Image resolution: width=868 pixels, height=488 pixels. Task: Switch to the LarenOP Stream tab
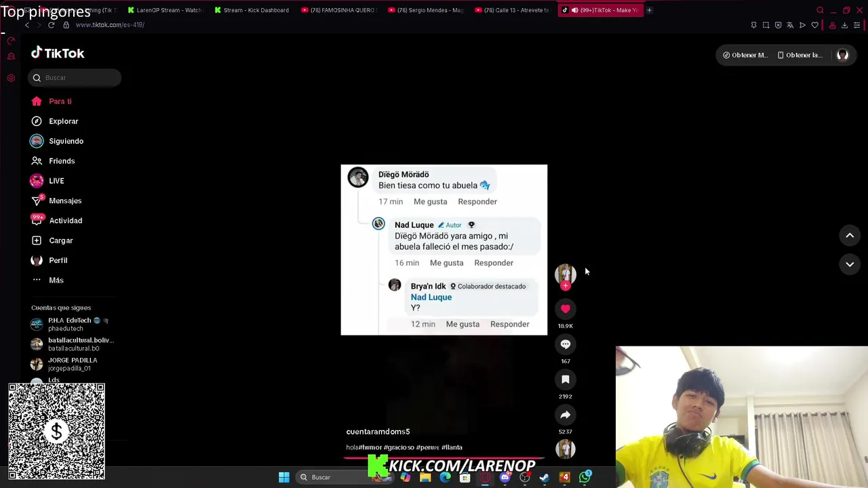pos(165,10)
